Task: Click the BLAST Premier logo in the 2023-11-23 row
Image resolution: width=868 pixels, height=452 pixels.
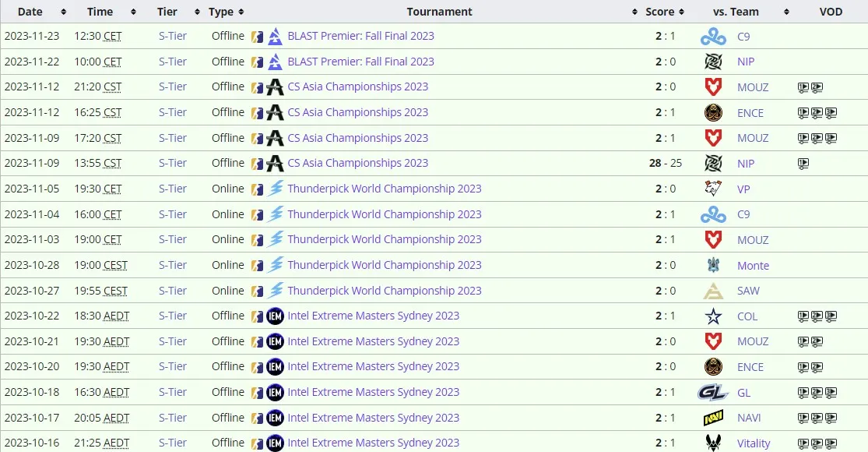Action: click(x=275, y=37)
